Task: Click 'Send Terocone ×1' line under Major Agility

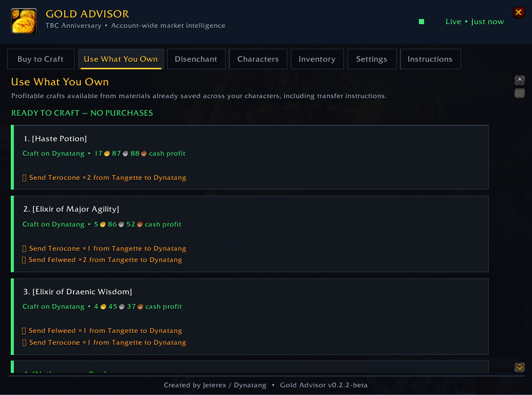Action: pos(107,249)
